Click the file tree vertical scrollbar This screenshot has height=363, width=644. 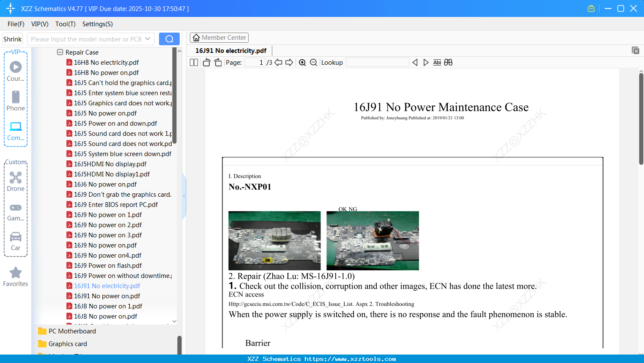point(174,96)
